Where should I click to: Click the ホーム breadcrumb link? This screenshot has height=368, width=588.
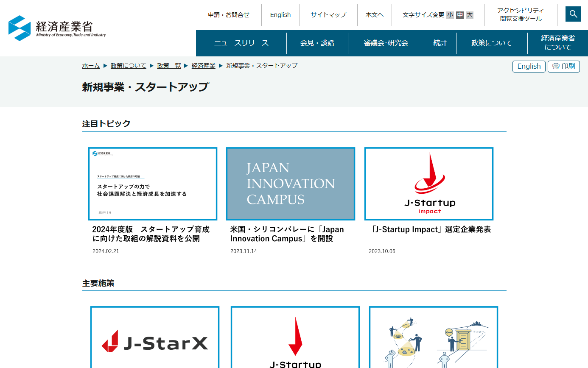coord(91,66)
